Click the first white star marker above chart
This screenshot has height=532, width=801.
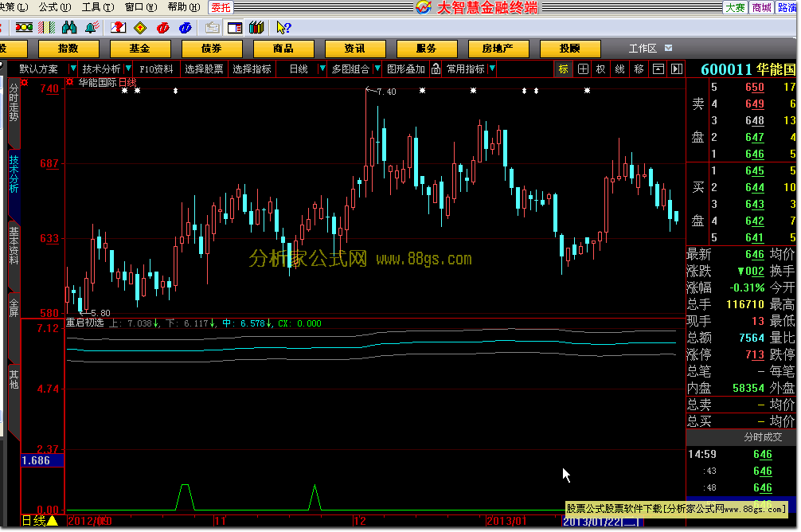click(125, 91)
